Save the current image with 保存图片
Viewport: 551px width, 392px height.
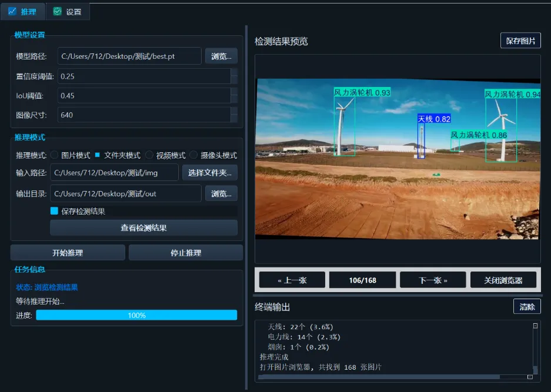(520, 40)
